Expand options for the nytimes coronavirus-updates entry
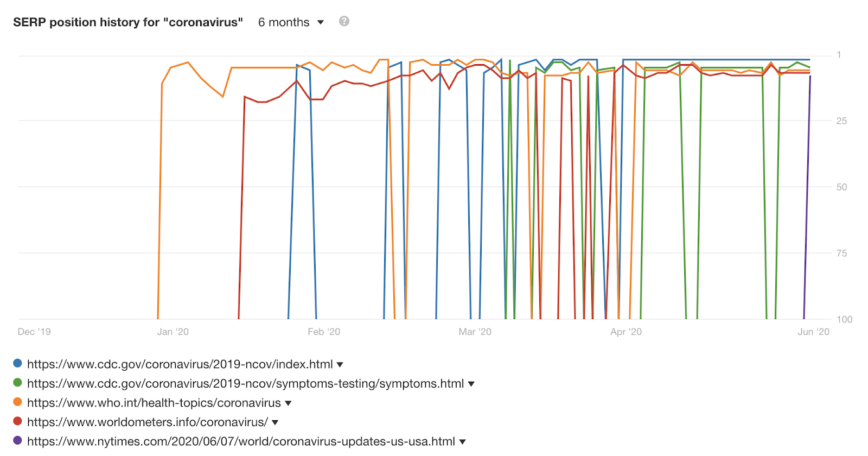The image size is (868, 456). pos(463,441)
